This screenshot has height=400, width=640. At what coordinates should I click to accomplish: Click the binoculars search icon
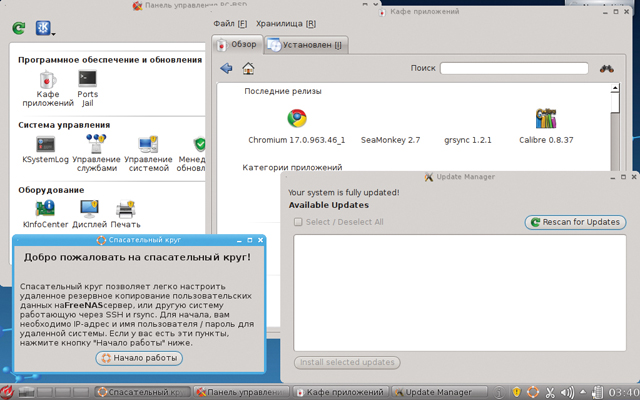point(606,69)
